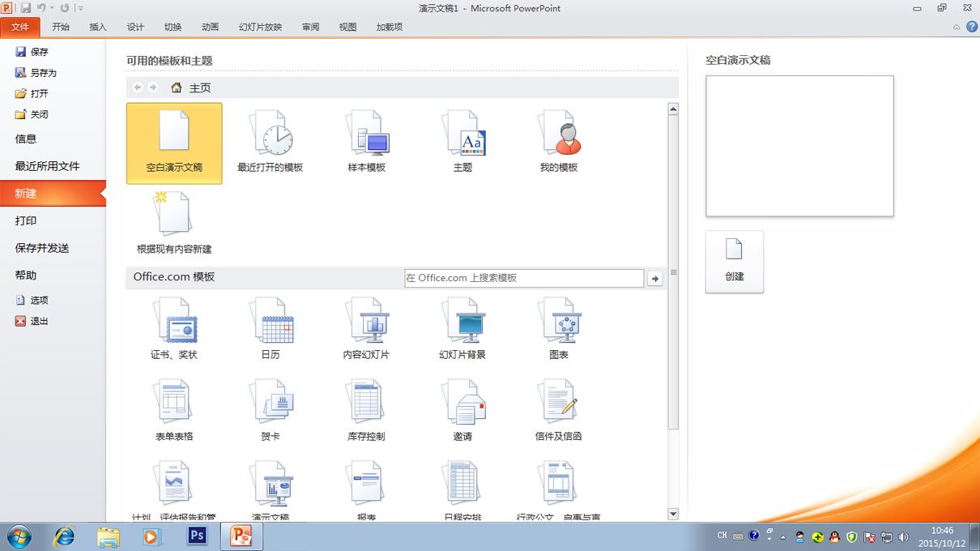Switch to 插入 insert tab
Viewport: 980px width, 551px height.
98,27
